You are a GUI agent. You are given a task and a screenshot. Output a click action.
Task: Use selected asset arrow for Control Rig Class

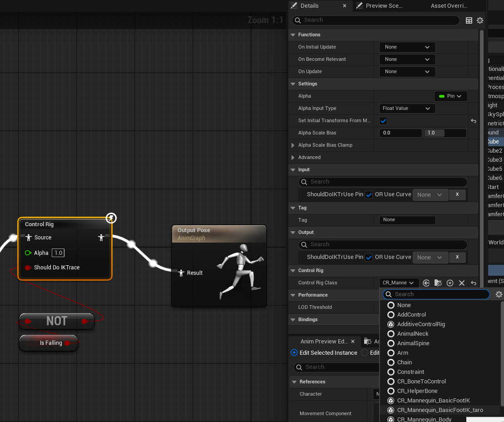point(426,283)
